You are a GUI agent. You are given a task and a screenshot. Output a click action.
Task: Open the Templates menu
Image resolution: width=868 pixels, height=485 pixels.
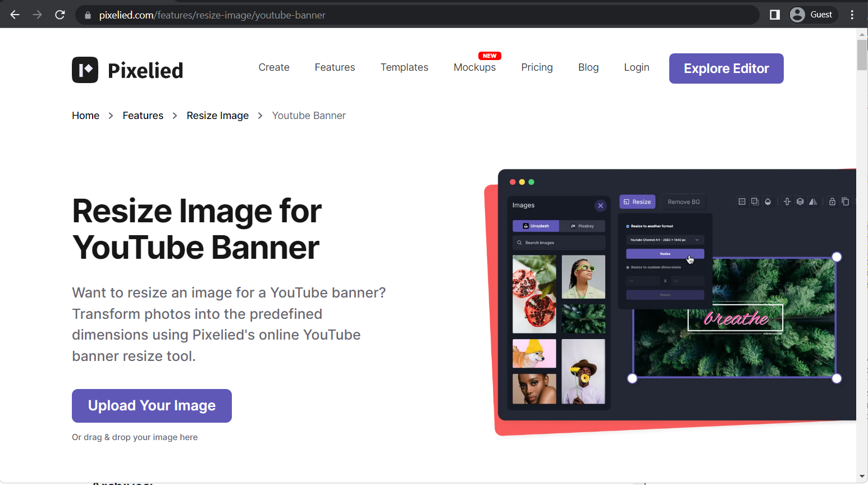(404, 67)
